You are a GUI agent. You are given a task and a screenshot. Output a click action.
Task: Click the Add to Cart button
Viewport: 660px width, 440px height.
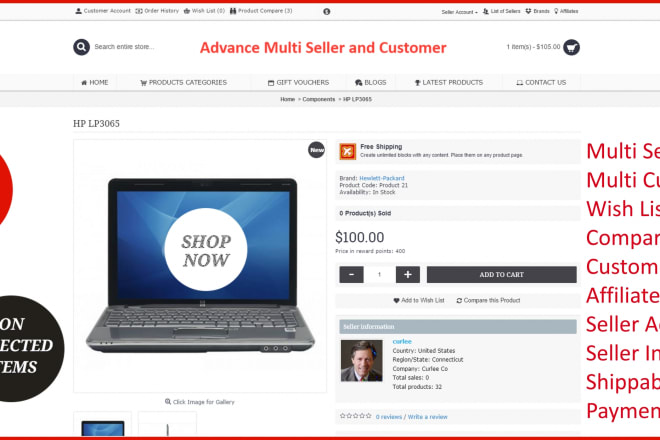pos(501,275)
